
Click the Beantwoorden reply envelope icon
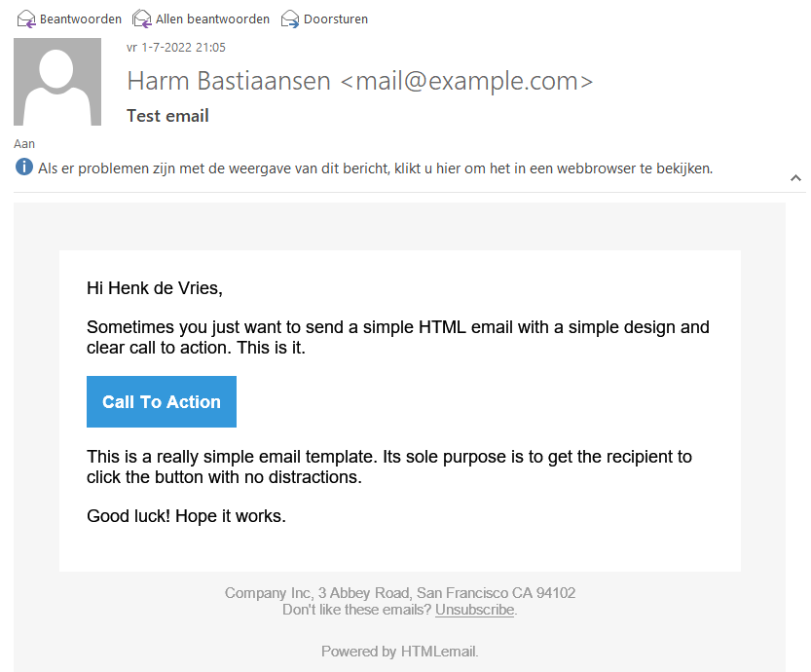coord(26,19)
